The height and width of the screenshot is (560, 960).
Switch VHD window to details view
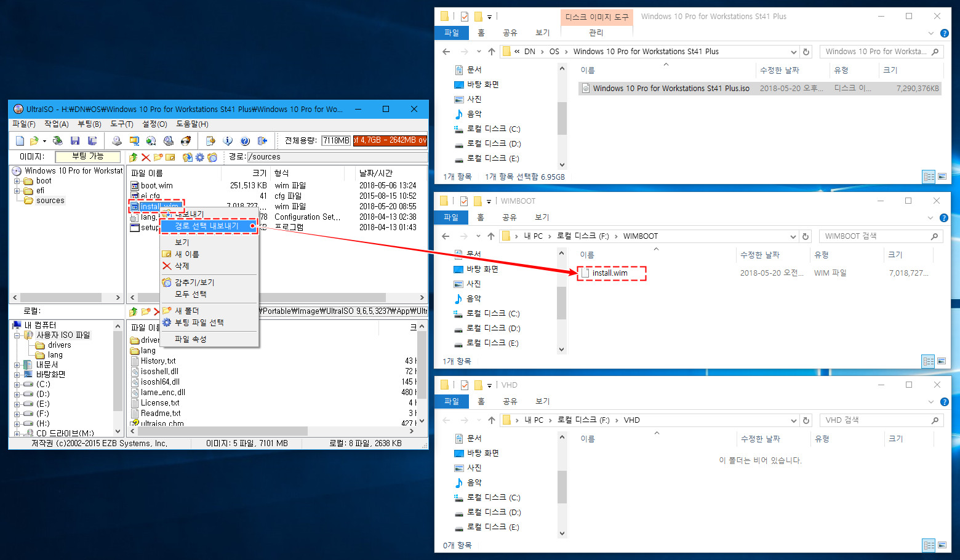click(929, 545)
